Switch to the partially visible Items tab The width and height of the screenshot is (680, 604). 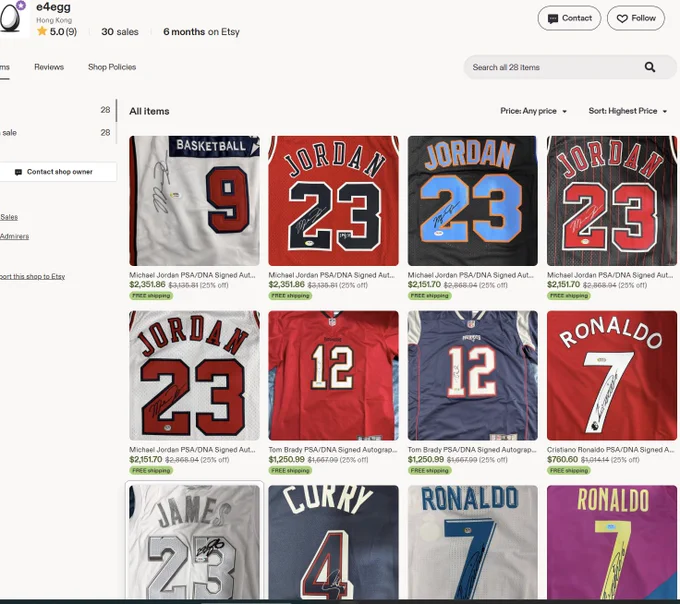click(4, 67)
